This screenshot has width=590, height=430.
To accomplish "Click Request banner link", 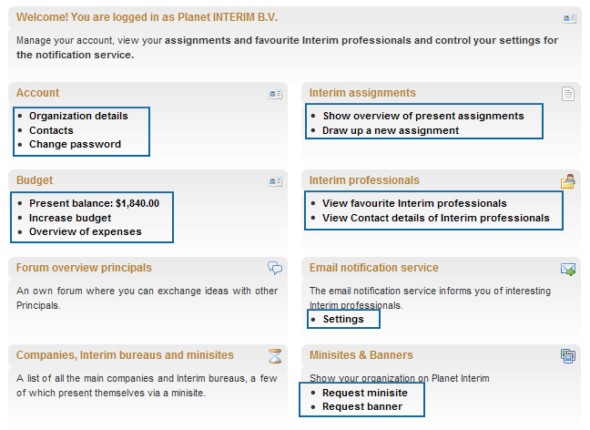I will (x=362, y=406).
